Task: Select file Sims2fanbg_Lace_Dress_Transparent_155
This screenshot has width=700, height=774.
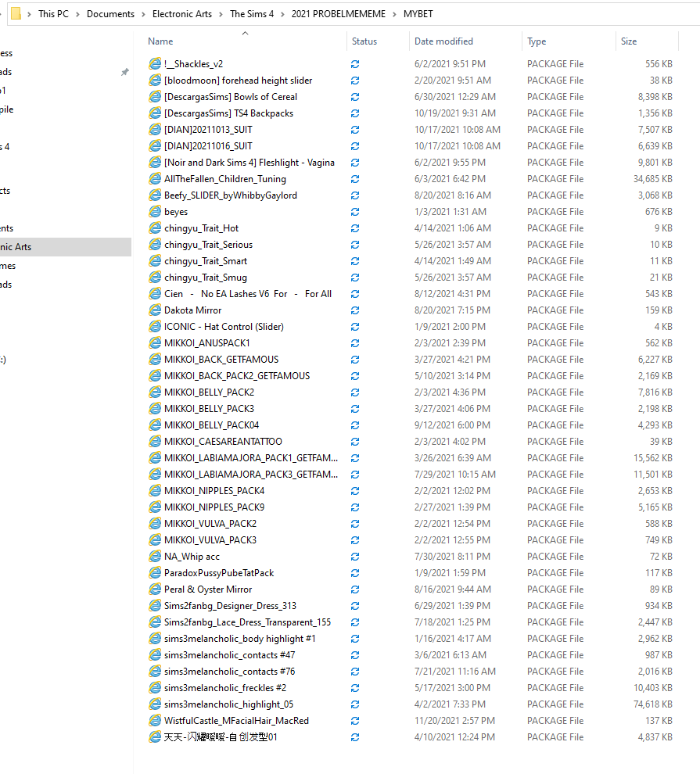Action: coord(247,622)
